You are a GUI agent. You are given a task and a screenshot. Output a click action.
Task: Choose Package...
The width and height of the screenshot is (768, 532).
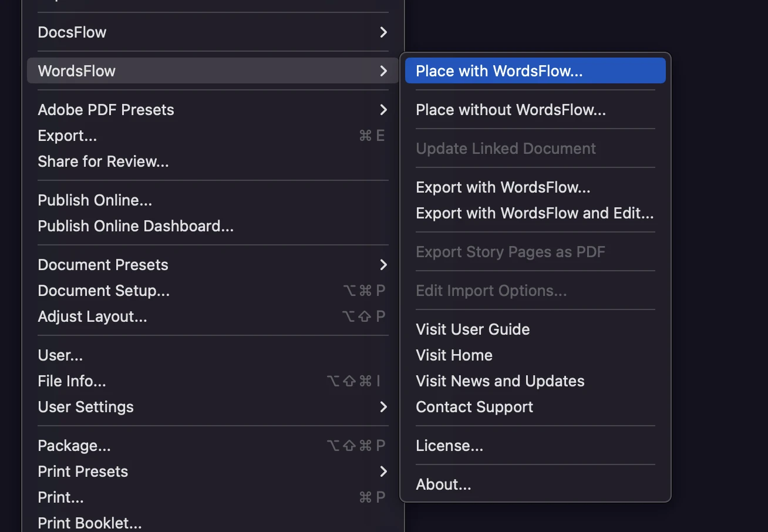click(x=213, y=446)
